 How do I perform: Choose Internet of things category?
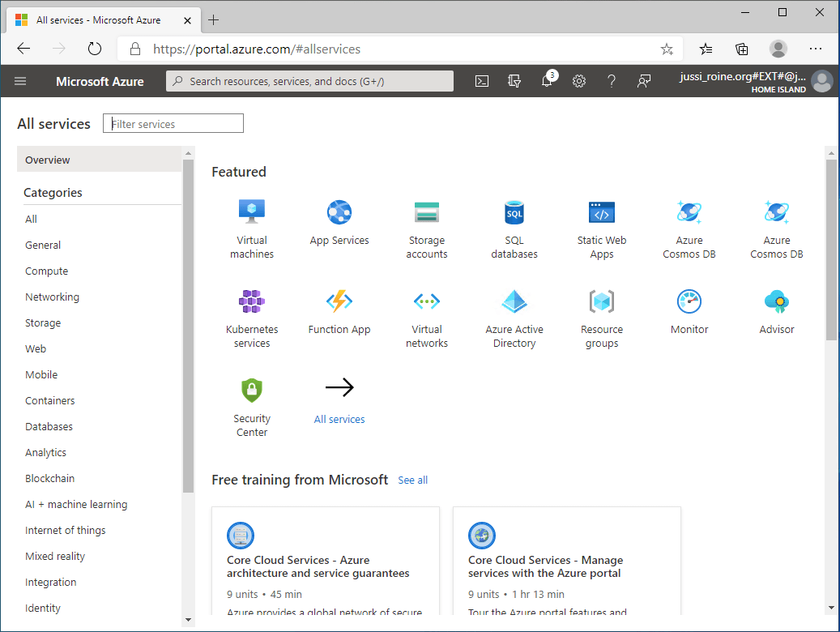tap(66, 530)
